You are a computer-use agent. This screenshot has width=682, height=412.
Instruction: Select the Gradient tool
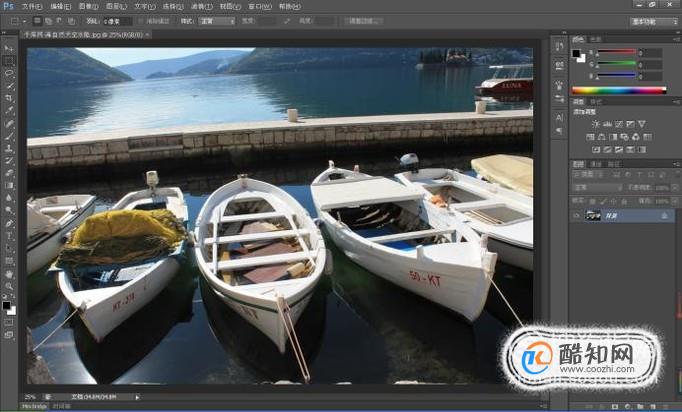[x=9, y=186]
